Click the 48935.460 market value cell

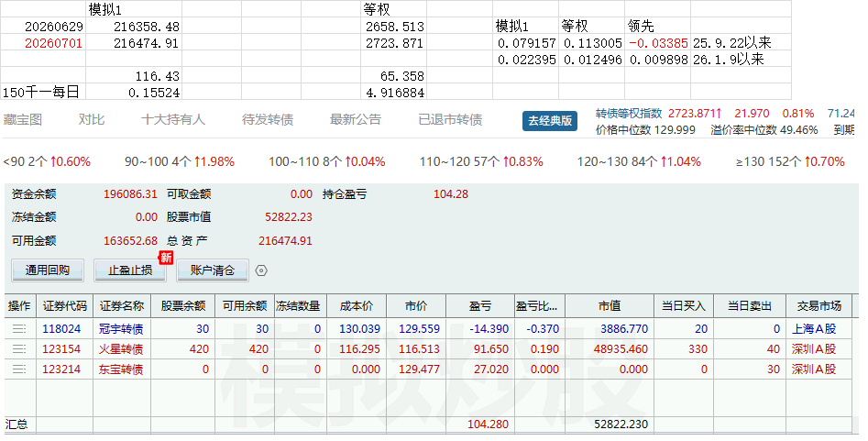click(621, 349)
